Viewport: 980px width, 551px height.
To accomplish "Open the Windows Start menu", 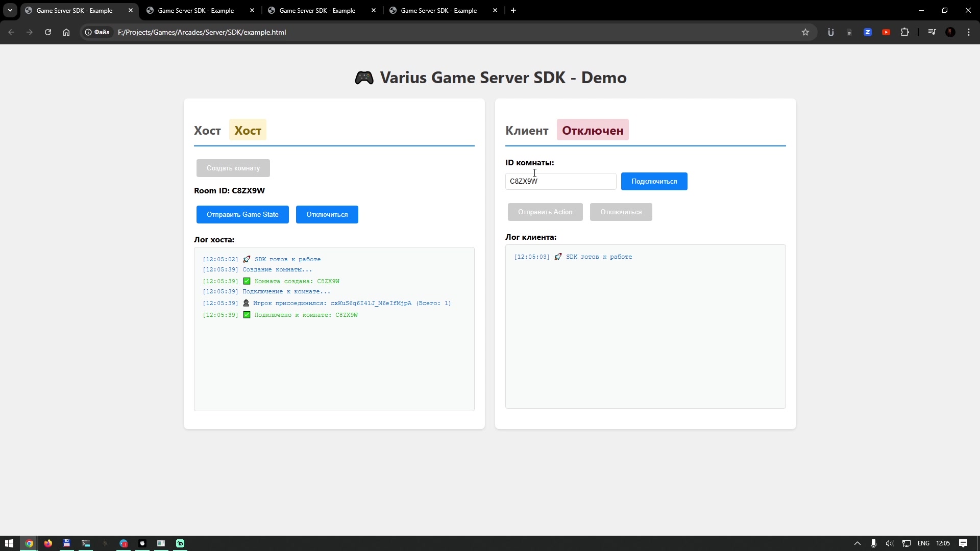I will [9, 543].
